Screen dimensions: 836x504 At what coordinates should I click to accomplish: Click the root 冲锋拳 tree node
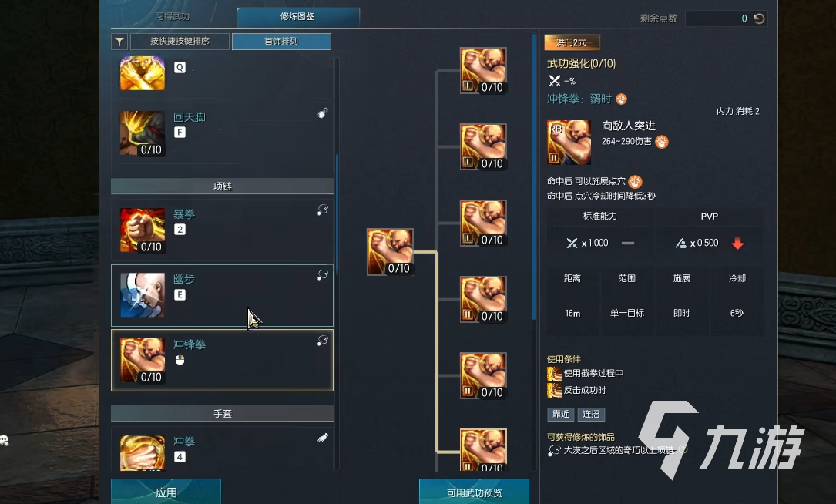pyautogui.click(x=390, y=252)
